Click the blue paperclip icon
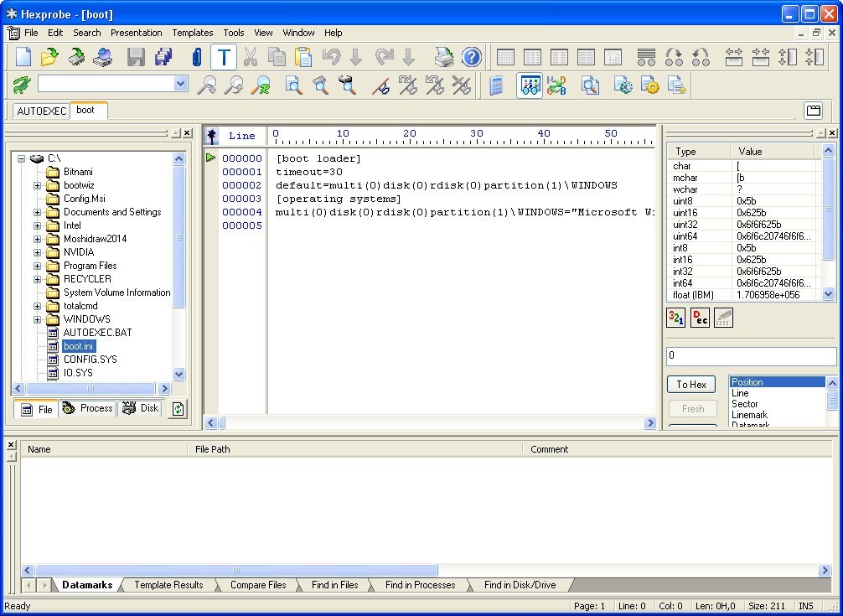This screenshot has width=843, height=616. click(x=197, y=57)
